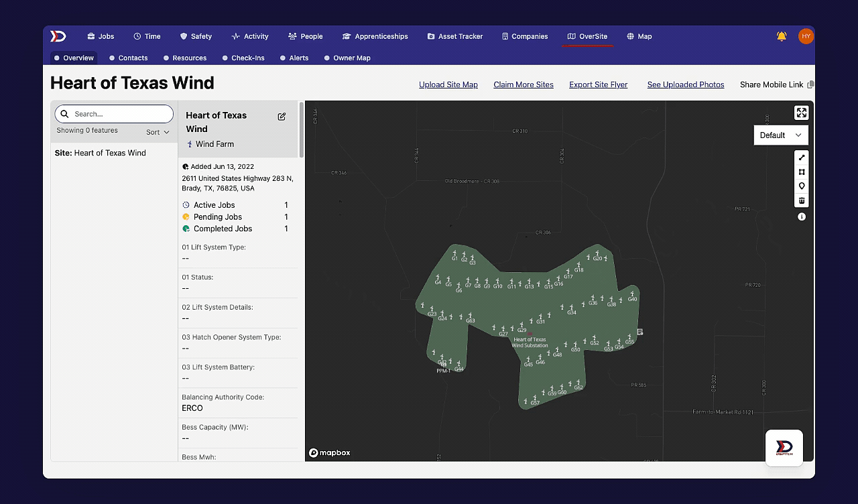Click the site details panel scrollbar
The width and height of the screenshot is (858, 504).
tap(302, 130)
